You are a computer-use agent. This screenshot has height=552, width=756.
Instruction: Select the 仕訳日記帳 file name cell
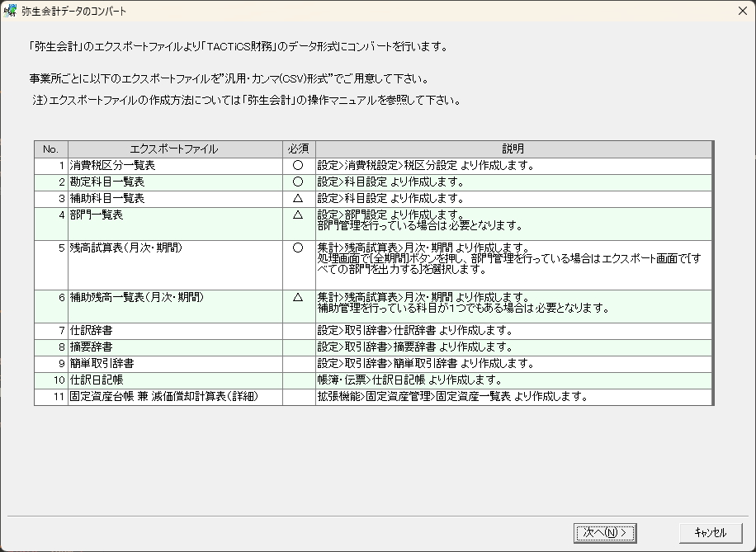tap(175, 380)
